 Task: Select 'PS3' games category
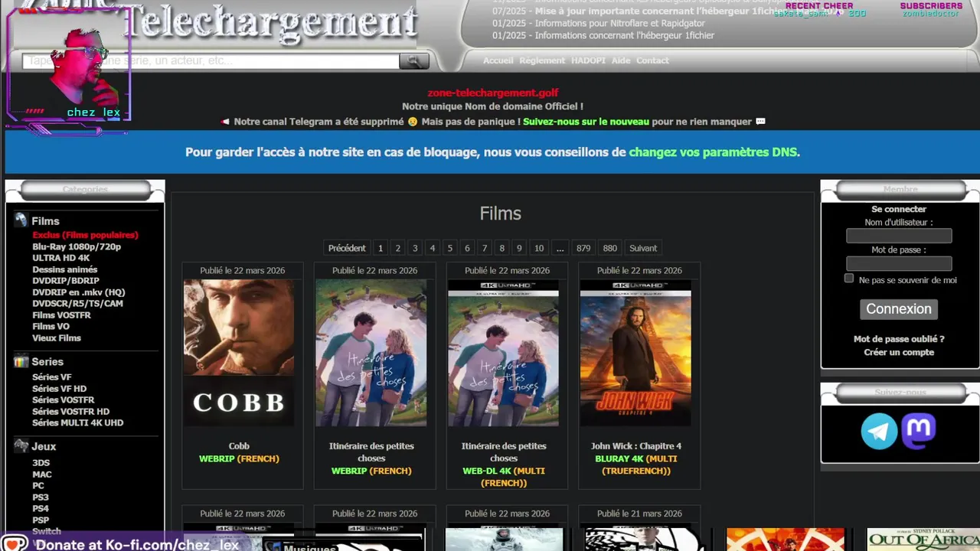41,497
